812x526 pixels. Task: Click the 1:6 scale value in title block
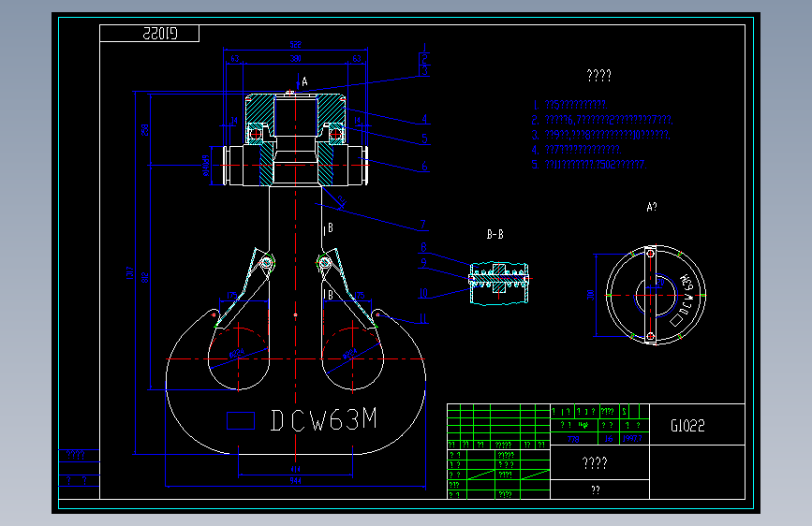coord(609,439)
